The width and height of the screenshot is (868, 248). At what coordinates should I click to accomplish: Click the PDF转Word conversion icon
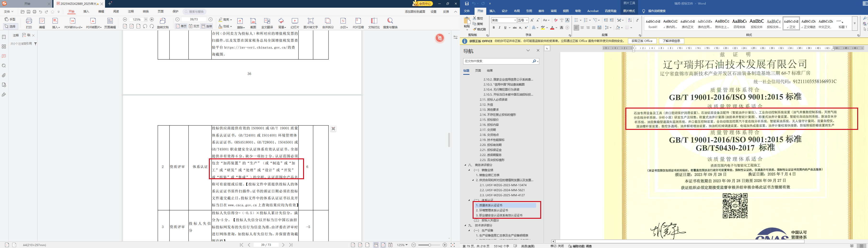point(73,22)
